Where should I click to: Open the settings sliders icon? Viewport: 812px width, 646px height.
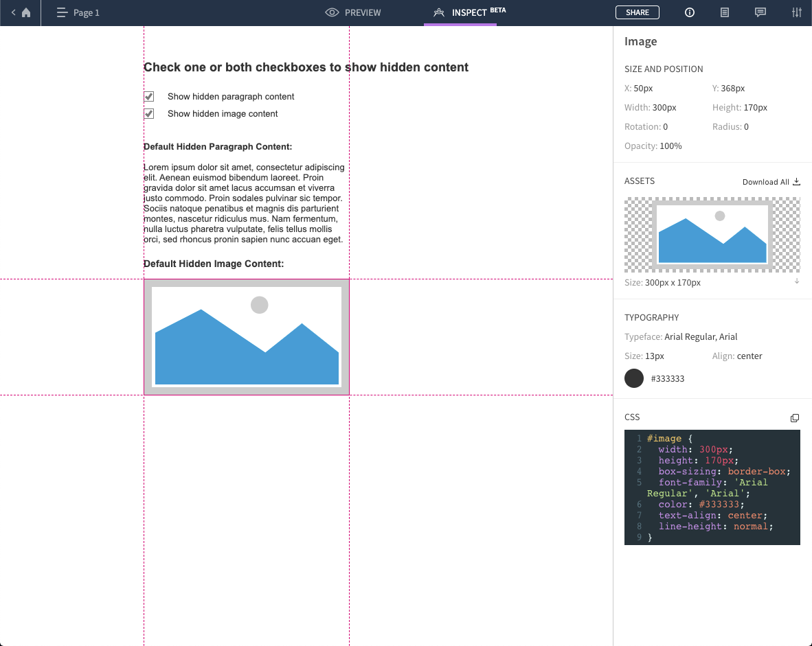coord(796,12)
